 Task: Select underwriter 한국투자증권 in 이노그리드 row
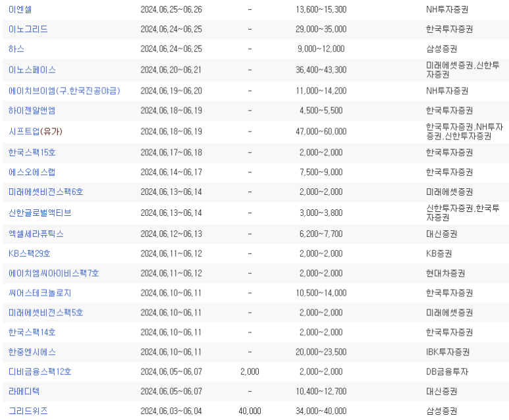(x=449, y=29)
